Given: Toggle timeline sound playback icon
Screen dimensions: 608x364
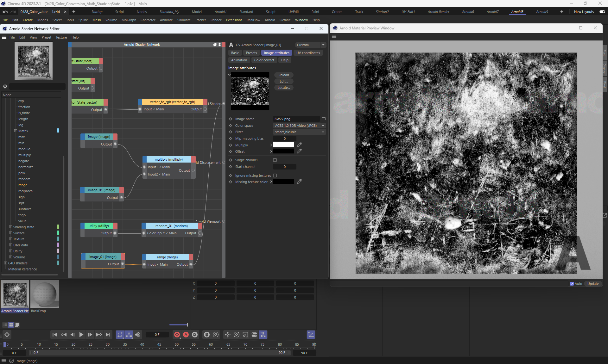Looking at the screenshot, I should (138, 335).
